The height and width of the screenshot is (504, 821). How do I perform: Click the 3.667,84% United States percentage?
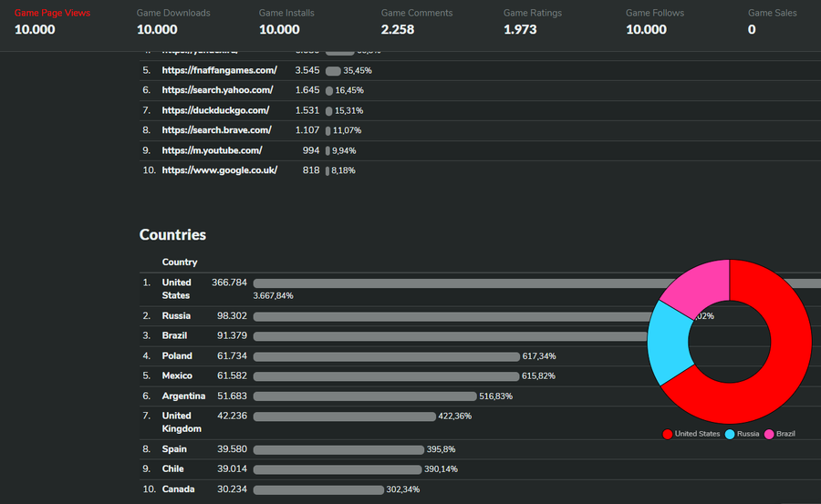click(273, 295)
